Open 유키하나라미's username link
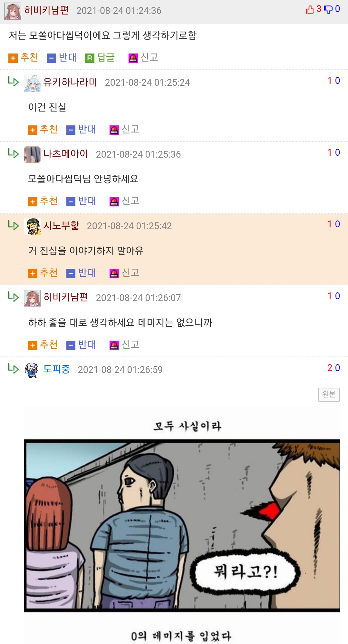Image resolution: width=348 pixels, height=644 pixels. click(x=70, y=82)
